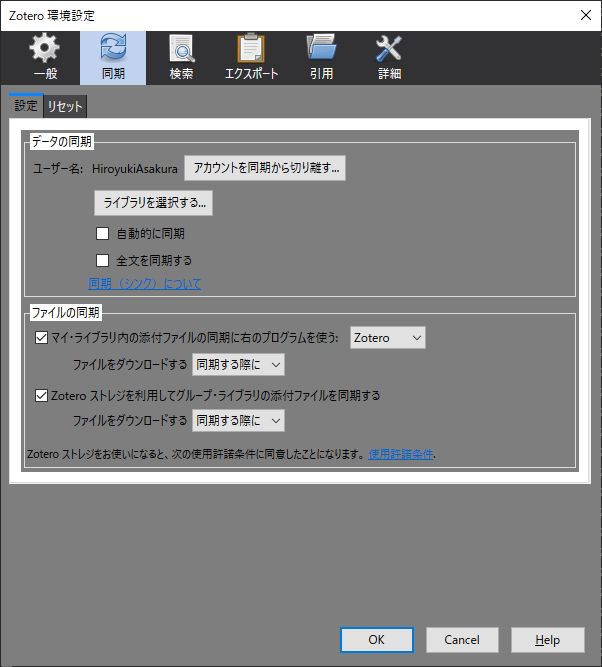Uncheck マイ・ライブラリ内の添付ファイルの同期 checkbox
602x667 pixels.
tap(41, 338)
